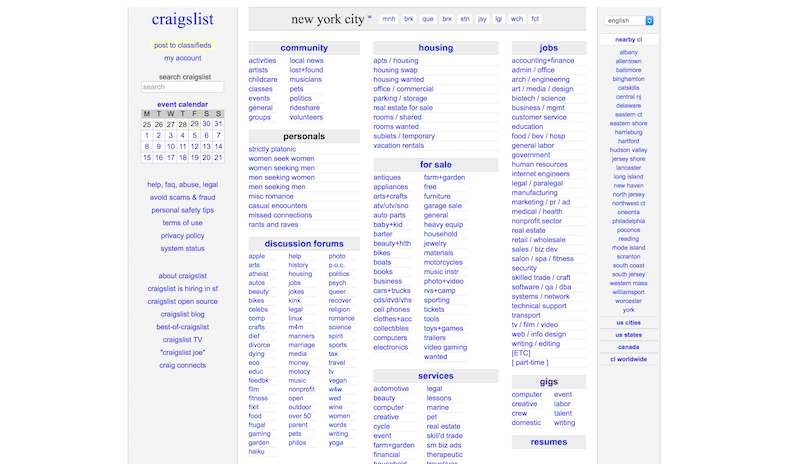Expand the cl worldwide list

click(x=629, y=359)
